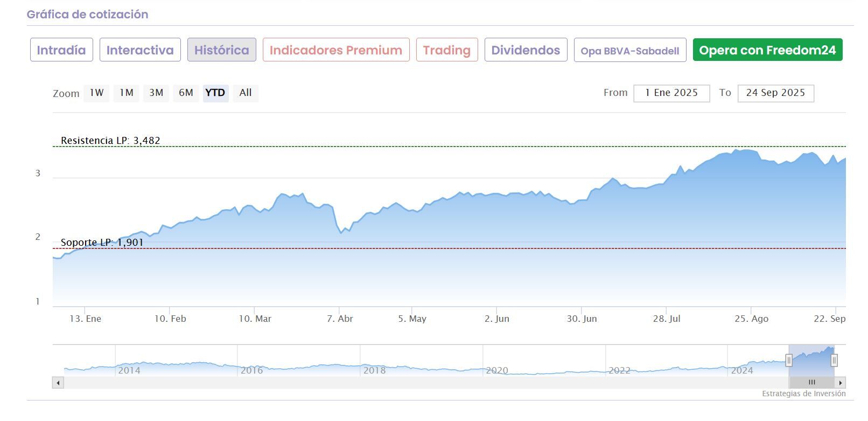Switch to the Interactiva tab

click(140, 50)
